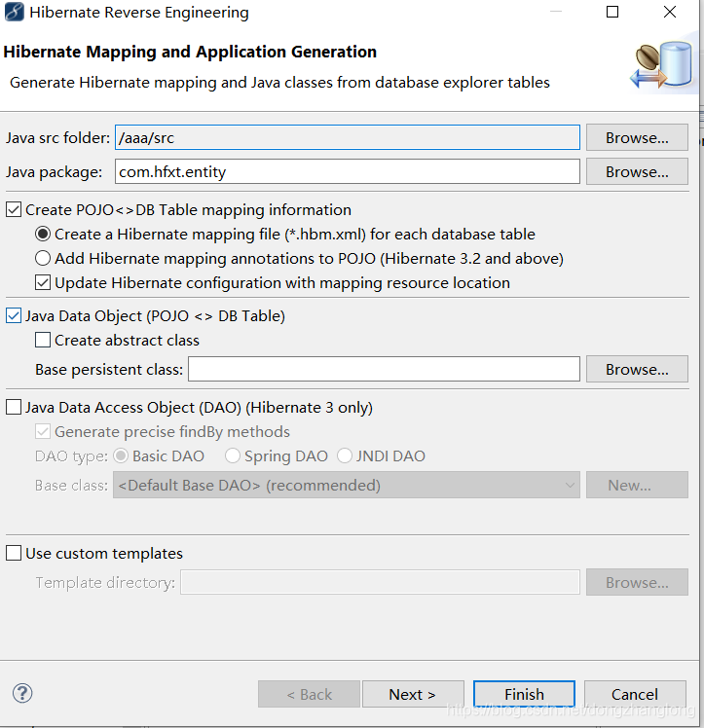Minimize the Hibernate Reverse Engineering dialog

click(556, 12)
